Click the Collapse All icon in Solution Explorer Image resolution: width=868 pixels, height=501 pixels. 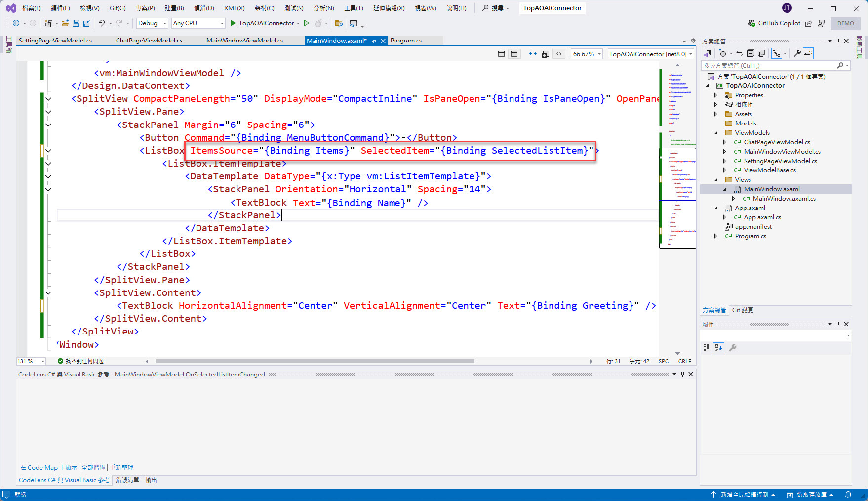pos(750,53)
